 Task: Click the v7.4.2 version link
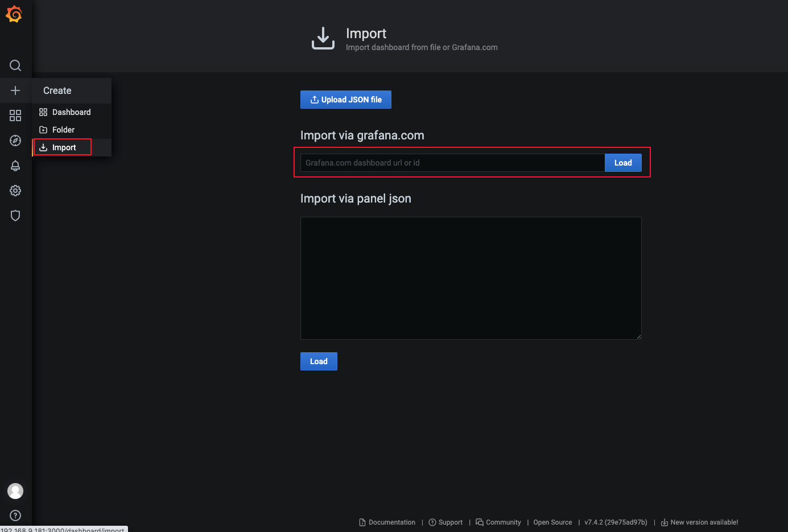point(616,522)
